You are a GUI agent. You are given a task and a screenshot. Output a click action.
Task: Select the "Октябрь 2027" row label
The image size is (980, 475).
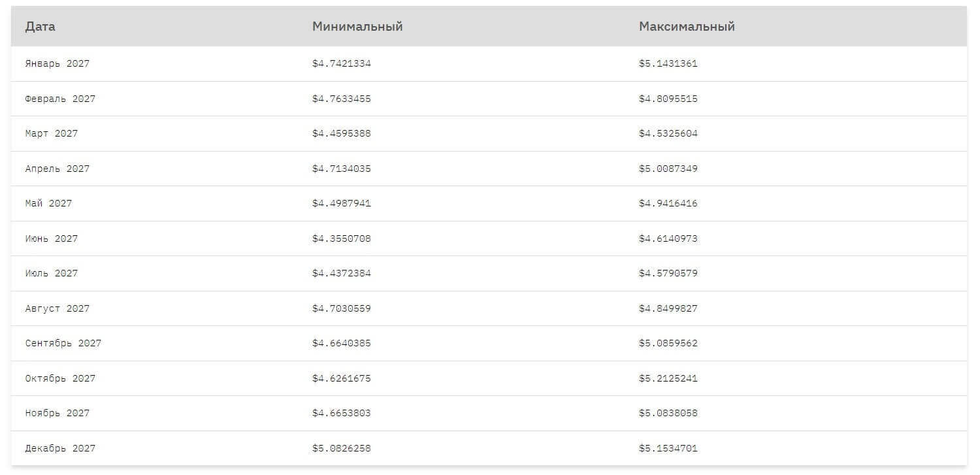60,379
